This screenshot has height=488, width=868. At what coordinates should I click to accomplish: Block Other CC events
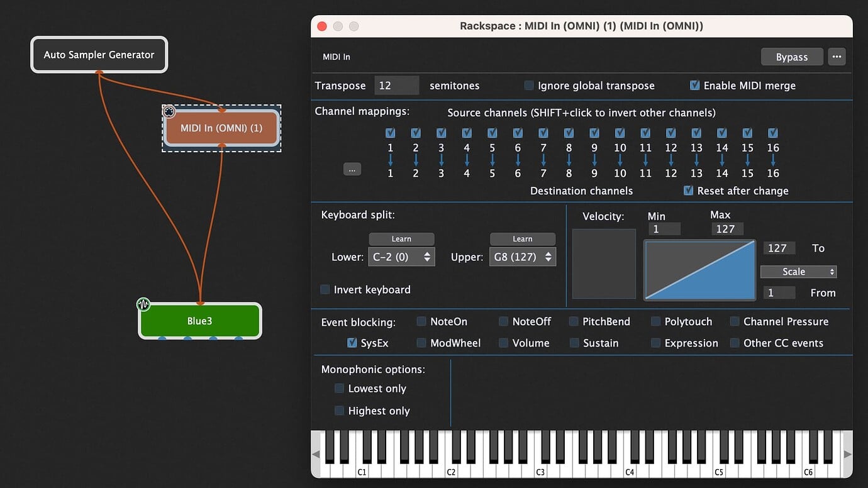(735, 343)
